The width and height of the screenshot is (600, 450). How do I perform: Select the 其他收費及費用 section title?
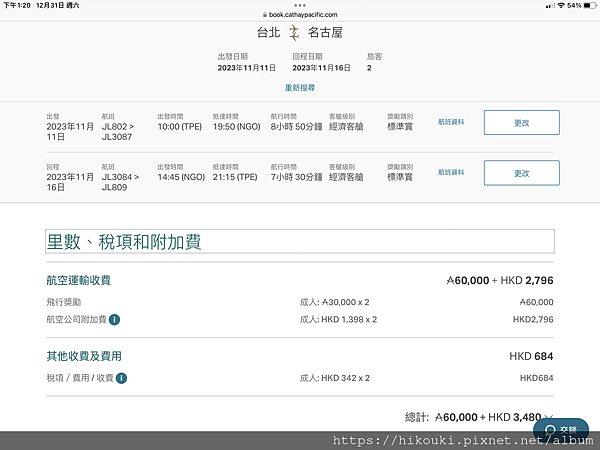pyautogui.click(x=84, y=356)
